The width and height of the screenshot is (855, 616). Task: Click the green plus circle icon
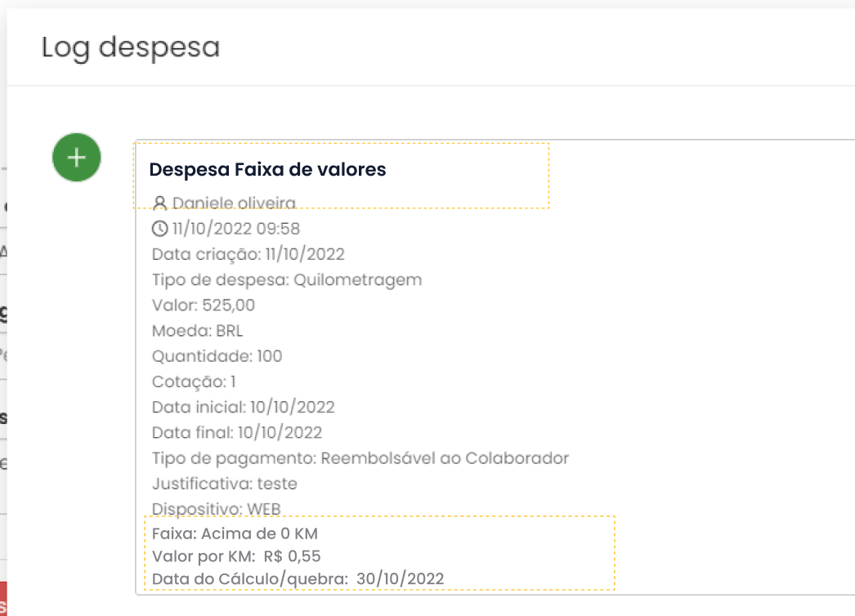tap(76, 158)
